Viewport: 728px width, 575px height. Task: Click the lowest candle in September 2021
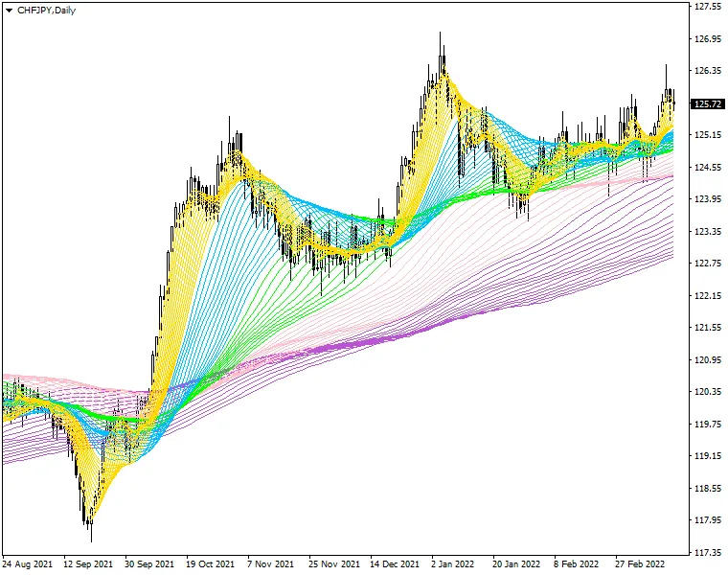click(x=91, y=522)
